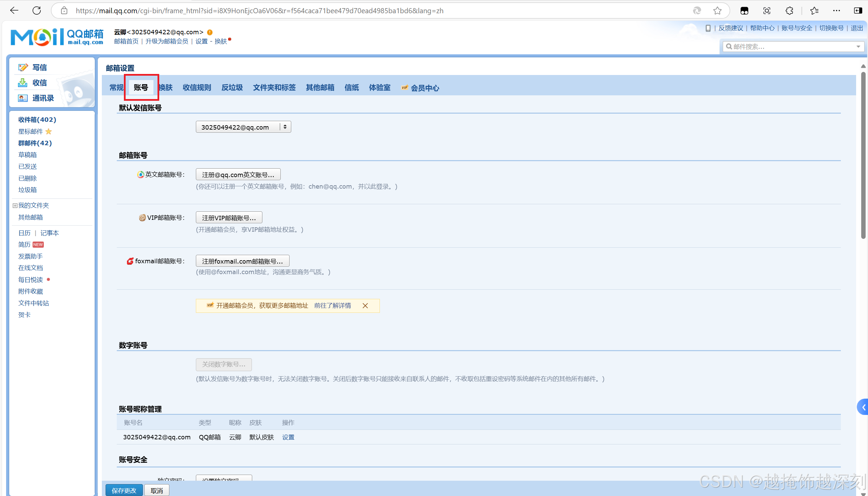Switch to the 收信规则 tab
This screenshot has width=868, height=496.
(197, 88)
